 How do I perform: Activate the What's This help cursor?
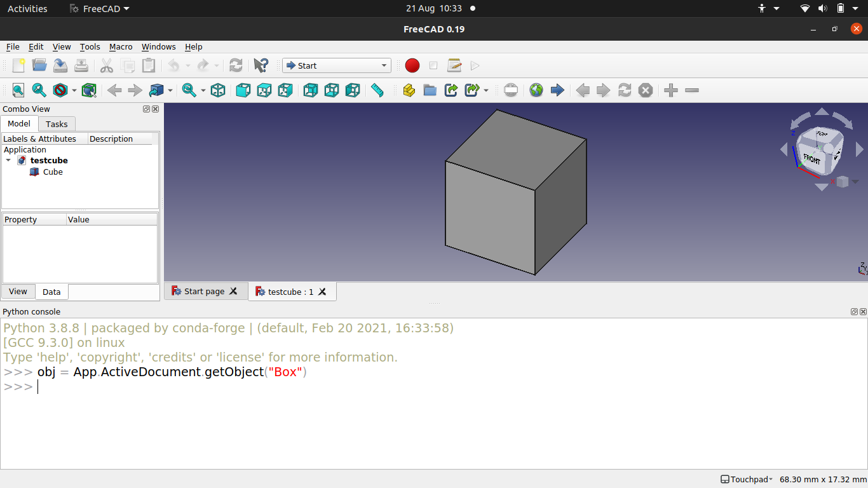(261, 65)
